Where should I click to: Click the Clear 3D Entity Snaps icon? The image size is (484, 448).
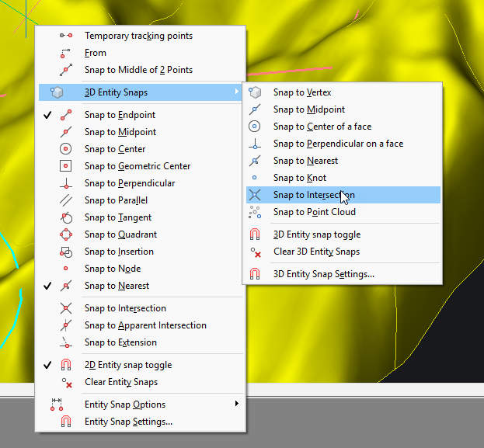pyautogui.click(x=255, y=252)
